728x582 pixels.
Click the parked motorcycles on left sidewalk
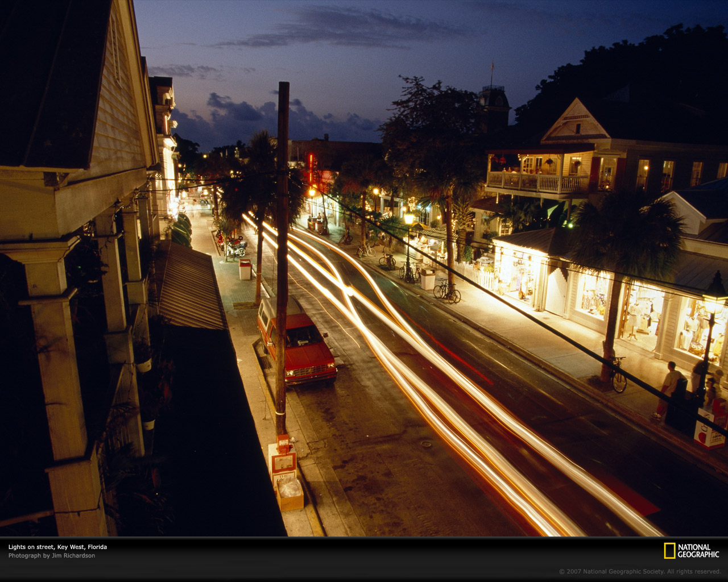tap(235, 247)
